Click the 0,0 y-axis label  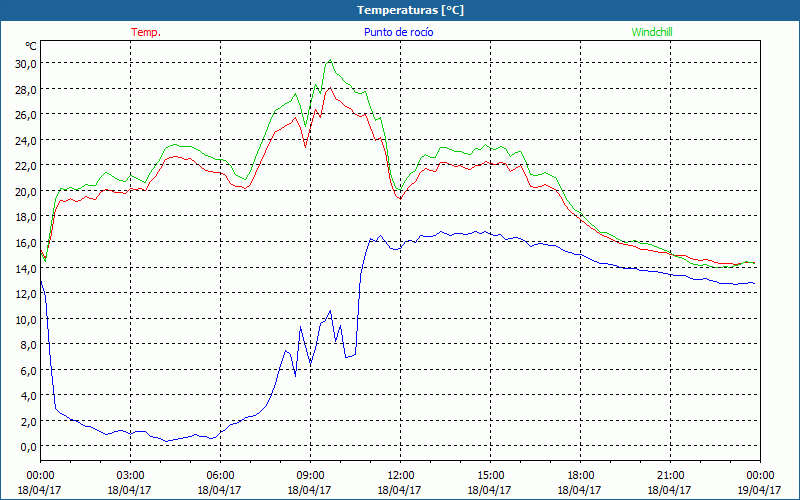coord(28,446)
